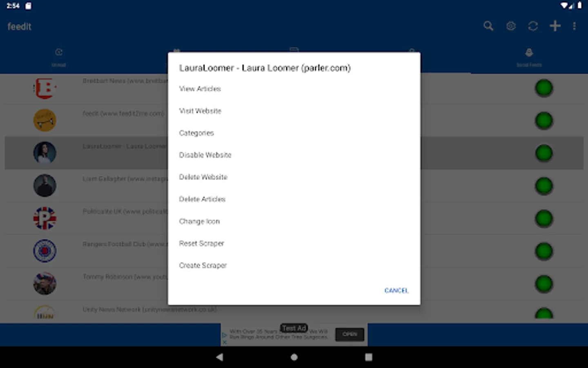Toggle green status for Breitbart News

[544, 88]
